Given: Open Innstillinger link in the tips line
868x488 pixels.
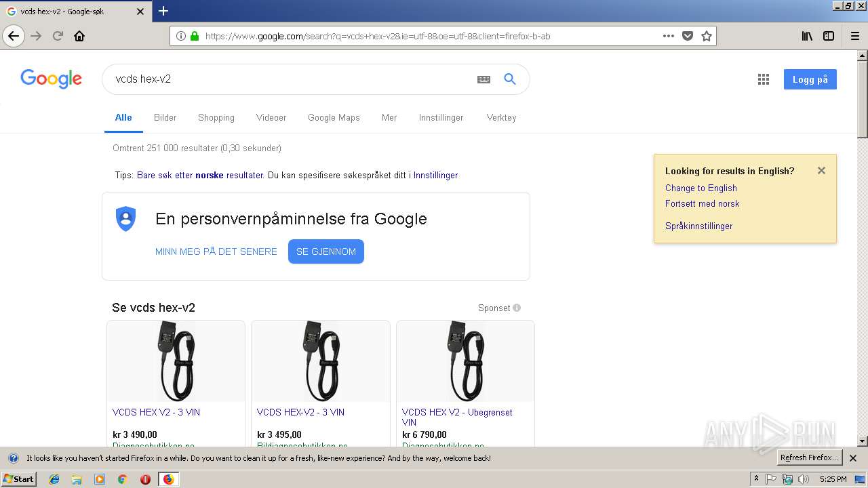Looking at the screenshot, I should (x=435, y=175).
